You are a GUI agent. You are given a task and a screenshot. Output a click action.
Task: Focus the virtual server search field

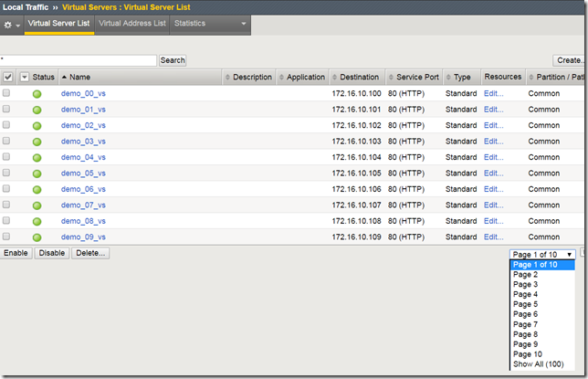tap(79, 60)
